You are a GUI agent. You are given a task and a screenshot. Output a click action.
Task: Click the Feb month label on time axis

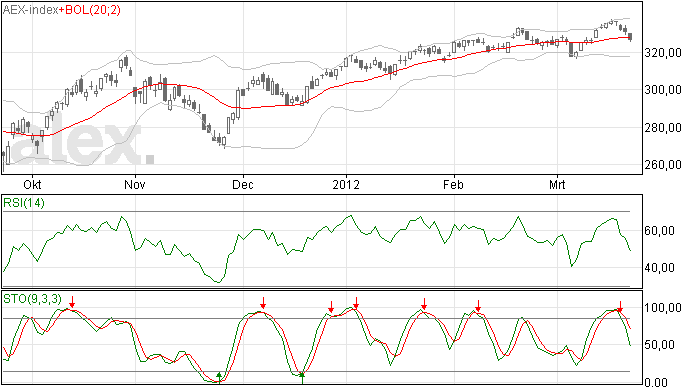453,184
